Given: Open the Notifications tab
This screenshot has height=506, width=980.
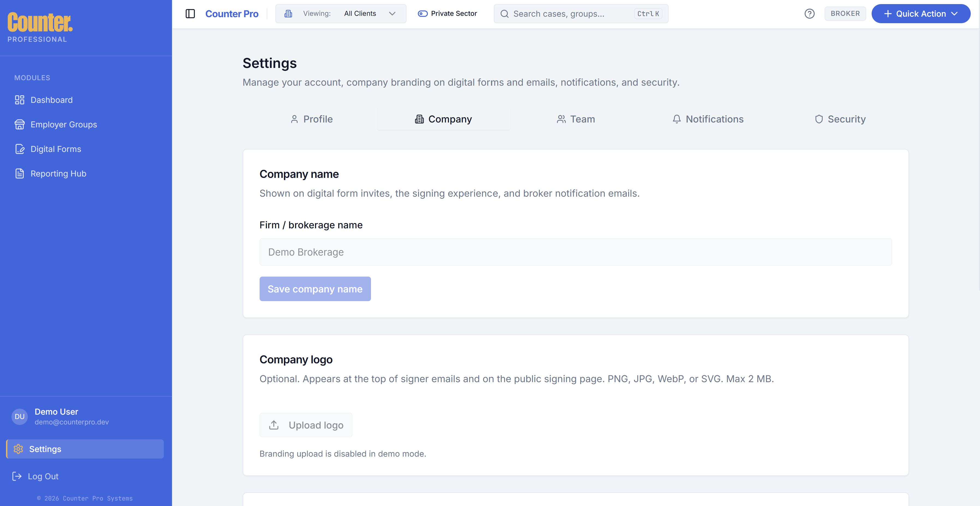Looking at the screenshot, I should pyautogui.click(x=708, y=119).
